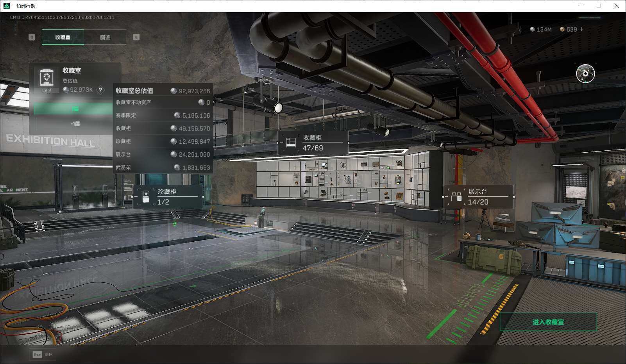Open the valuation help question-mark icon
626x364 pixels.
(x=100, y=90)
